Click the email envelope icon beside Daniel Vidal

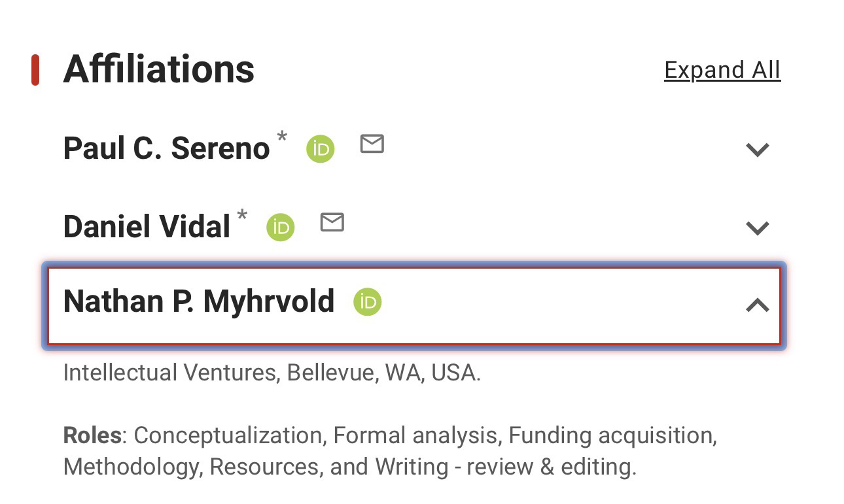point(332,223)
